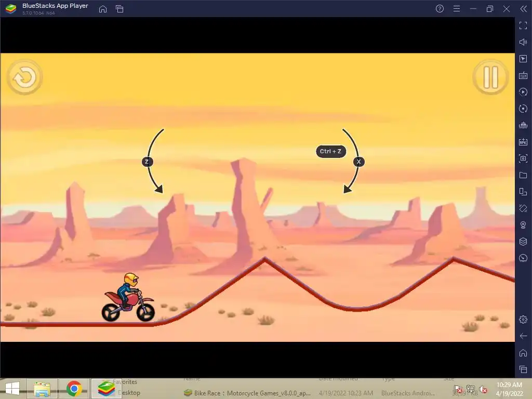Click the network icon in system tray

click(471, 389)
